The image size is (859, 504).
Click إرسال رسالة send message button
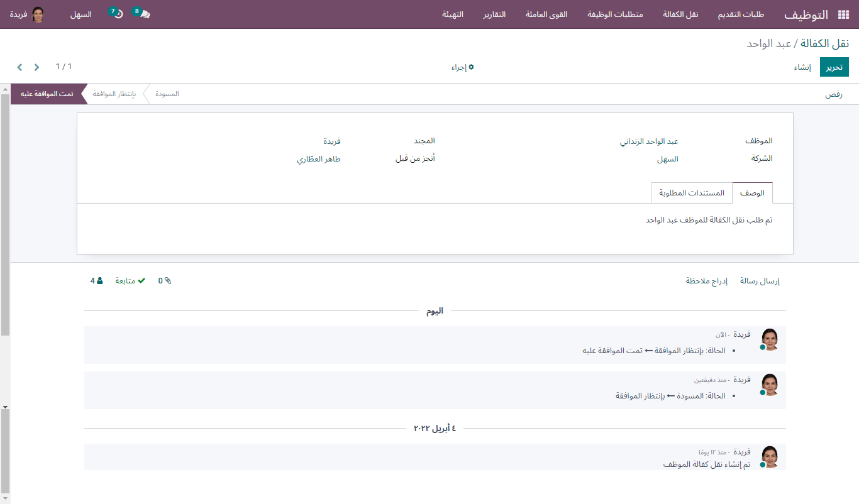coord(760,281)
